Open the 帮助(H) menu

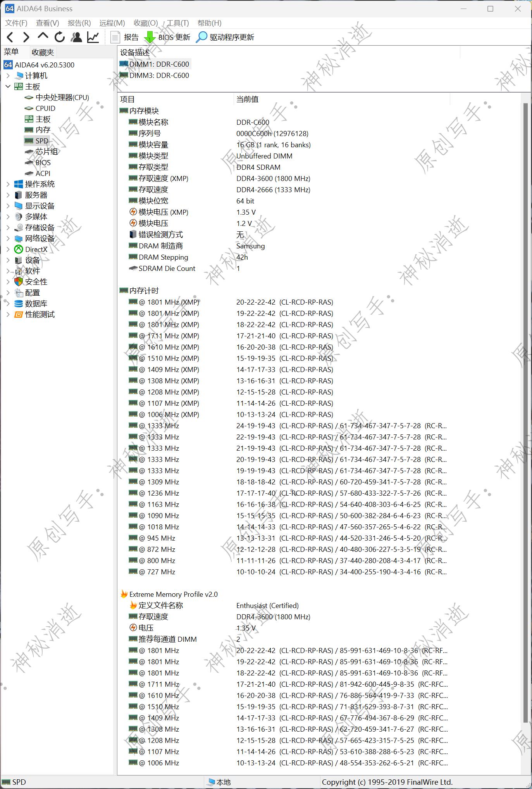[210, 23]
